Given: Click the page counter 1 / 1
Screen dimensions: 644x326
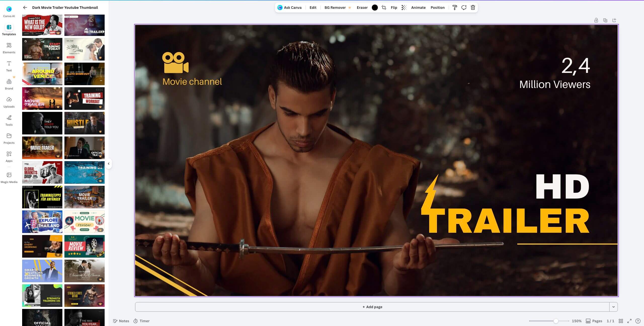Looking at the screenshot, I should click(x=610, y=321).
